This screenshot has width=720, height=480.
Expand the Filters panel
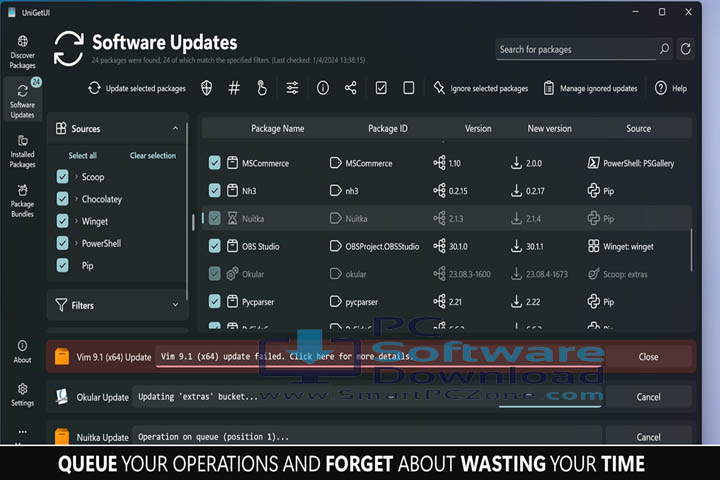(x=175, y=305)
